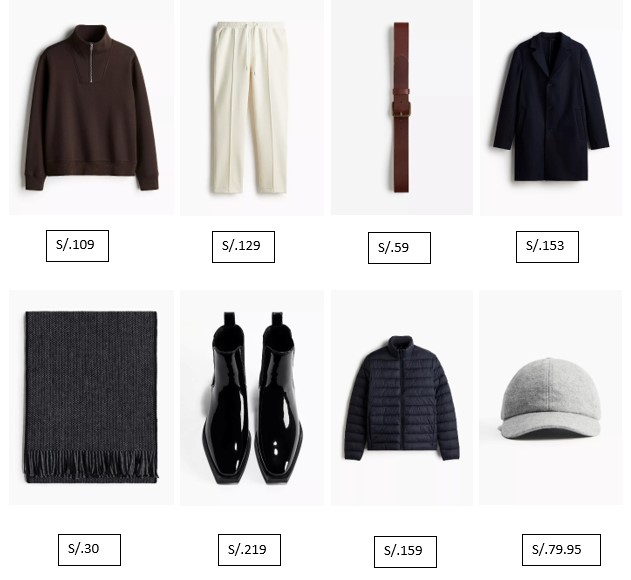The height and width of the screenshot is (580, 631).
Task: Select the brown half-zip sweater image
Action: coord(91,107)
